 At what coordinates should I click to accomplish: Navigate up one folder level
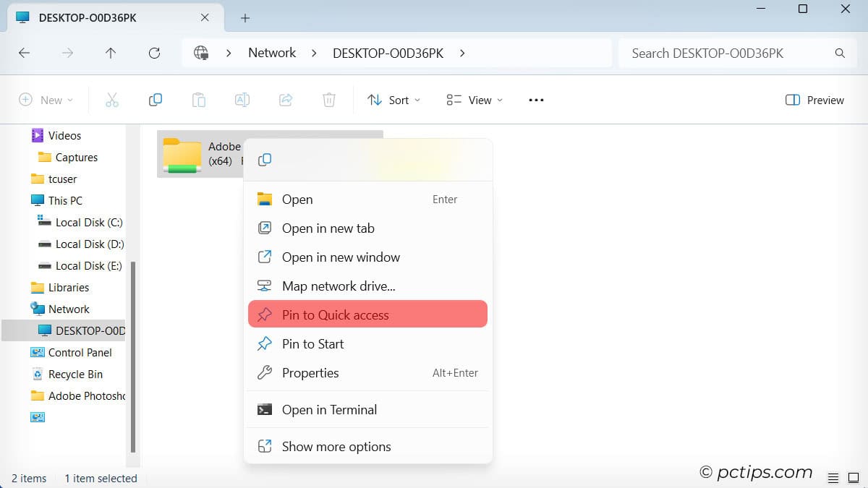coord(111,53)
